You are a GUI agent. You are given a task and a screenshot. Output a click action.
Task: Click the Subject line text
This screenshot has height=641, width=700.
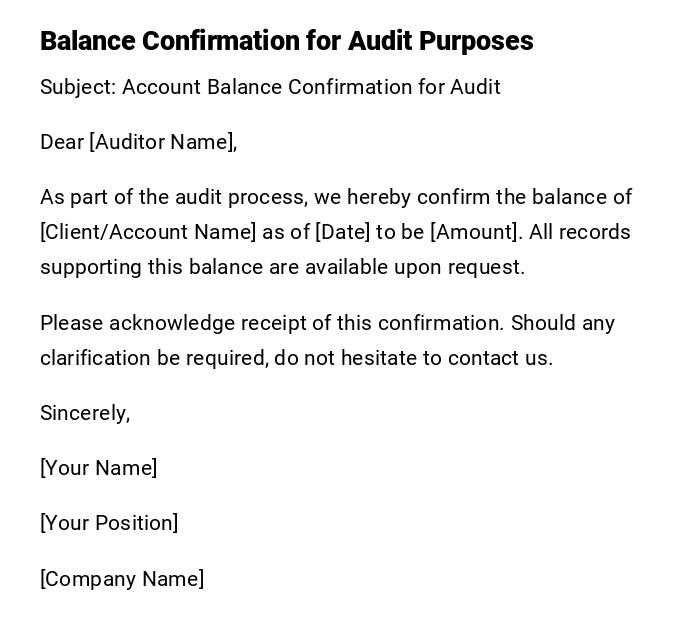[270, 87]
